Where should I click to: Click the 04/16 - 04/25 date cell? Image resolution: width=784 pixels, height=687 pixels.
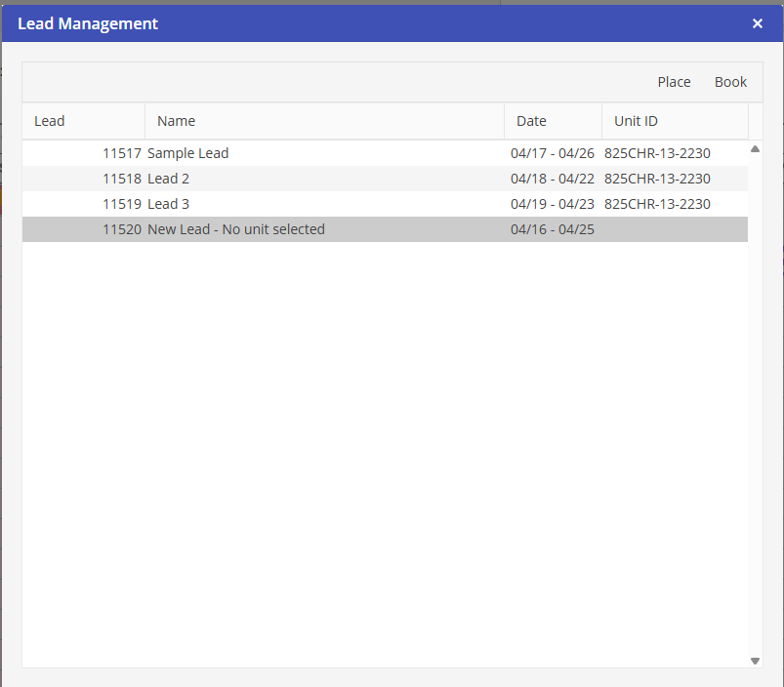(553, 229)
